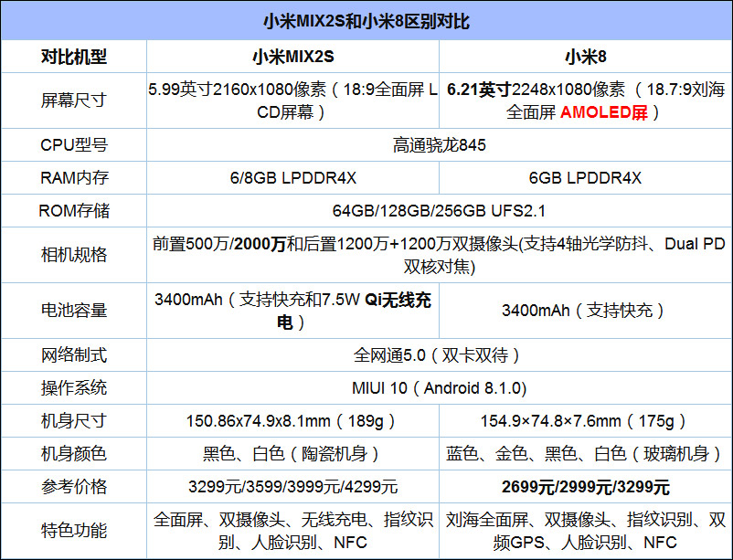The width and height of the screenshot is (733, 560).
Task: Click the 小米8 features cell with 双频GPS
Action: click(x=585, y=531)
